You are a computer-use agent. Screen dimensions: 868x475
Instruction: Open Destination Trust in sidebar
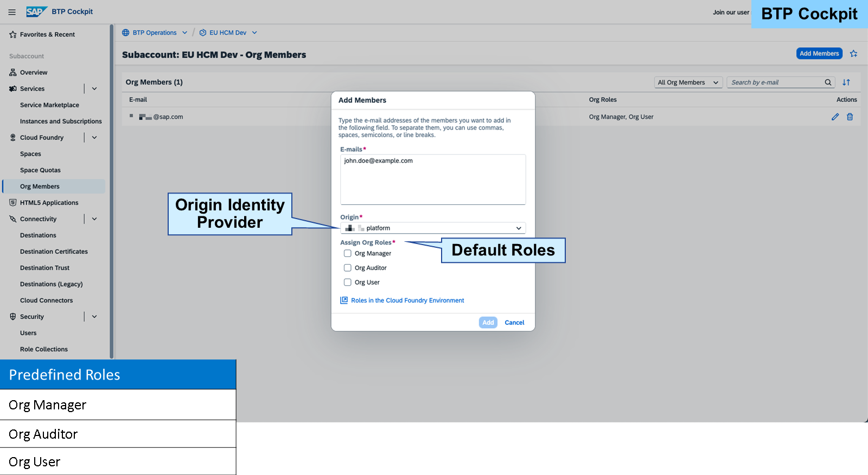pyautogui.click(x=44, y=268)
